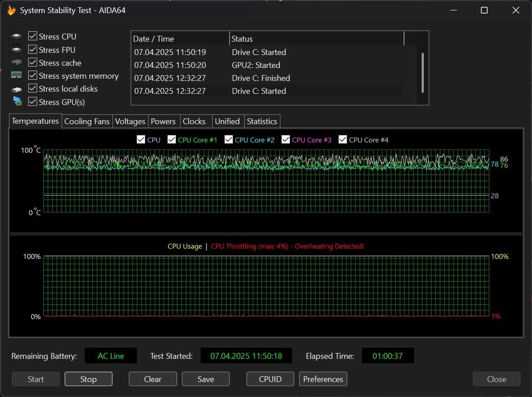Open the CPUID panel
532x397 pixels.
click(270, 379)
